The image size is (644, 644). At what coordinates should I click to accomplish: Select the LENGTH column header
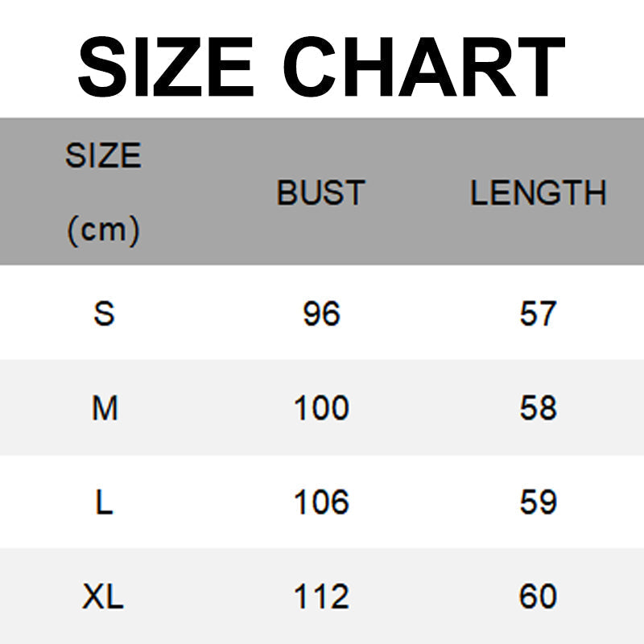(538, 193)
